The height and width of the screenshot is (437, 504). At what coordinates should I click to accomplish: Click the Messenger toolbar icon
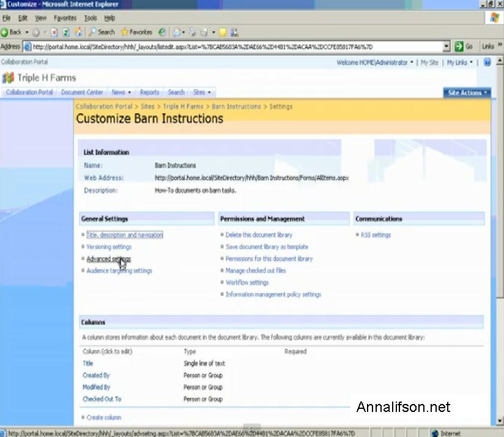[x=234, y=32]
